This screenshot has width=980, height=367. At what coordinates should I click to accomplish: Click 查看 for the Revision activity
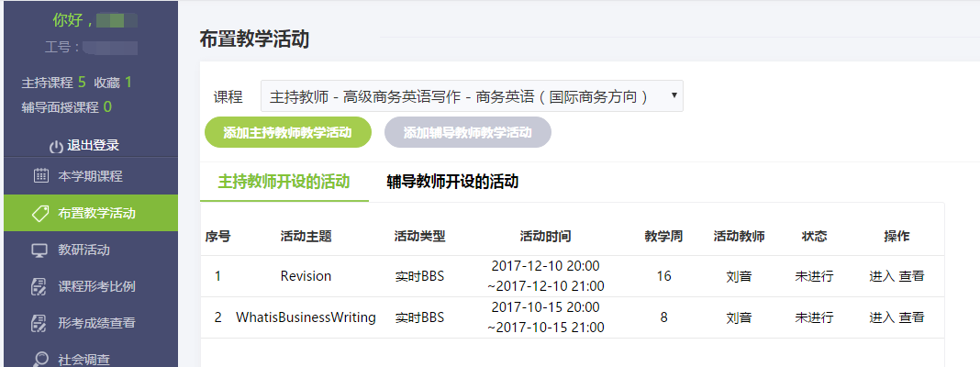click(x=911, y=276)
